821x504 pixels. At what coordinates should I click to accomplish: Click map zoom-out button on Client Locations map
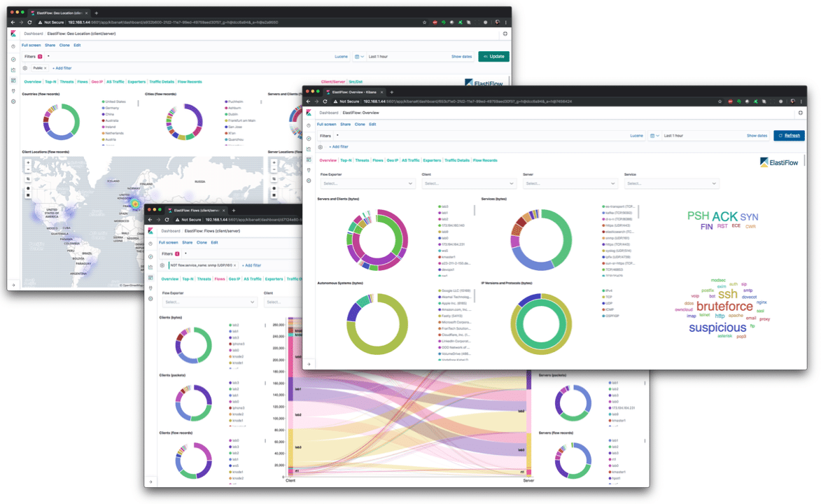coord(28,169)
